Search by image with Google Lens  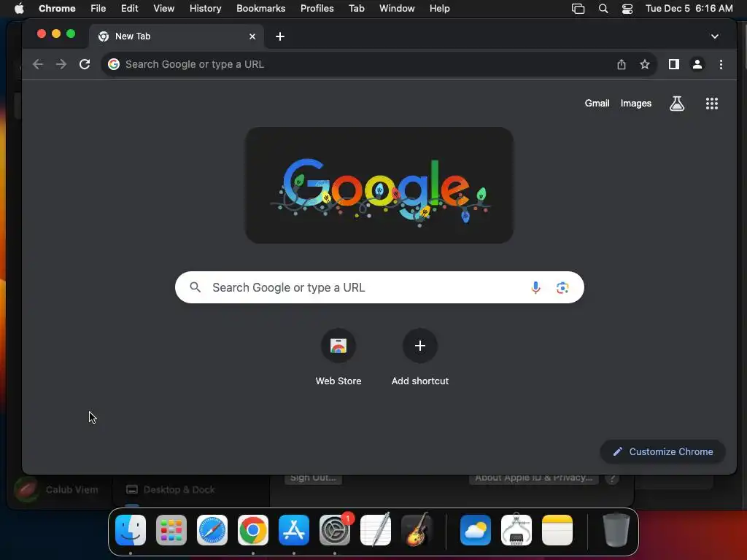coord(562,287)
